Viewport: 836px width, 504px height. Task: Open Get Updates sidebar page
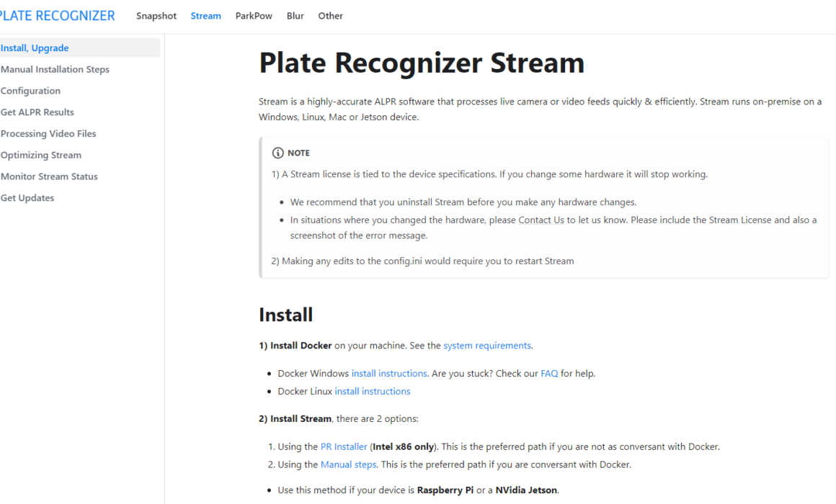[27, 198]
